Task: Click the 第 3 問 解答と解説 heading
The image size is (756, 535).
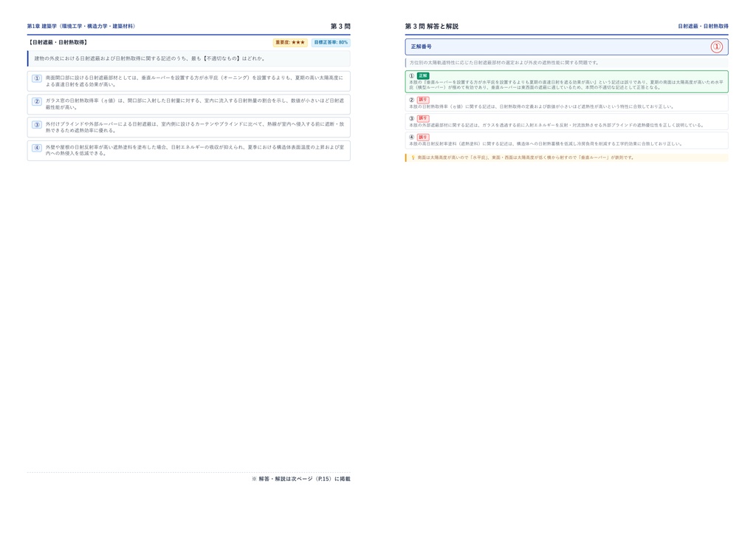Action: pyautogui.click(x=431, y=26)
